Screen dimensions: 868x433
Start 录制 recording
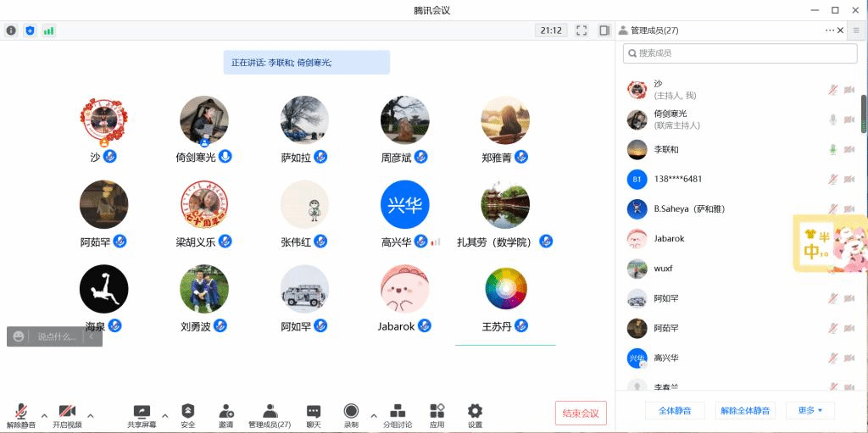pyautogui.click(x=351, y=414)
